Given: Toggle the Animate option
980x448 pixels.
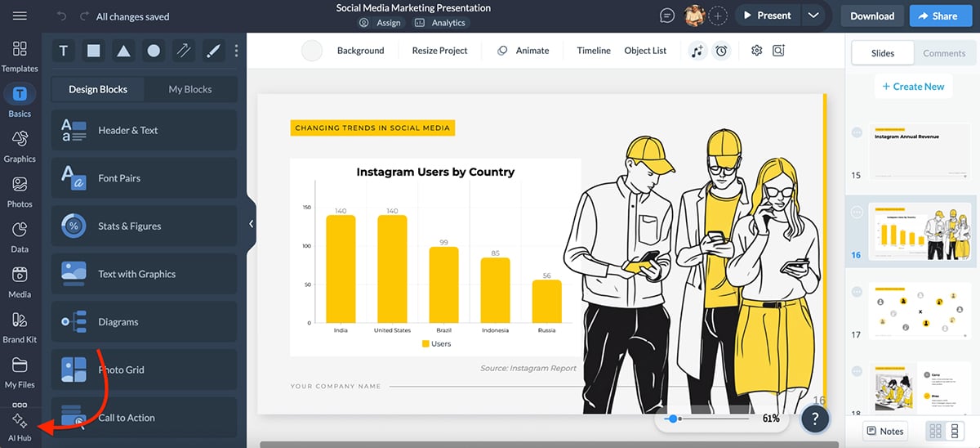Looking at the screenshot, I should 523,51.
